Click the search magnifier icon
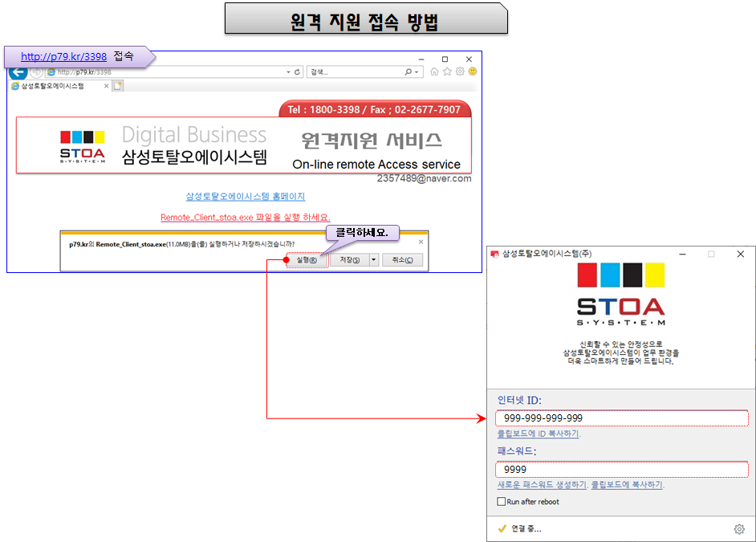The height and width of the screenshot is (542, 756). 408,72
